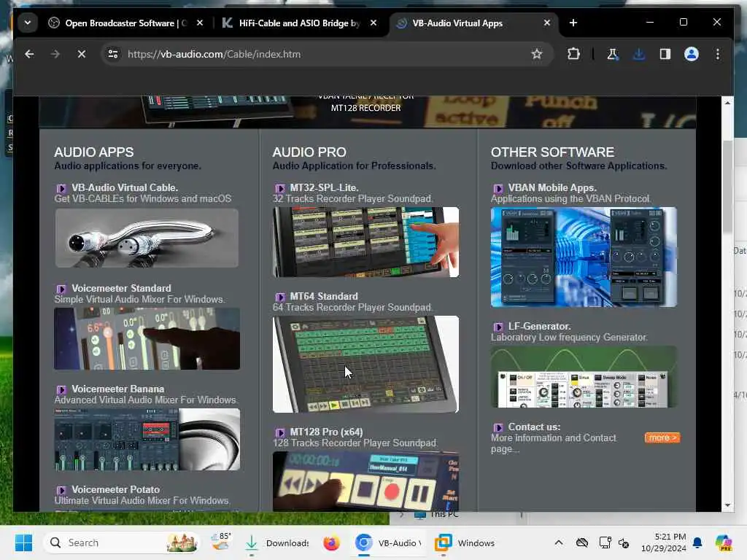The height and width of the screenshot is (560, 747).
Task: Open the tab search dropdown arrow
Action: click(x=28, y=23)
